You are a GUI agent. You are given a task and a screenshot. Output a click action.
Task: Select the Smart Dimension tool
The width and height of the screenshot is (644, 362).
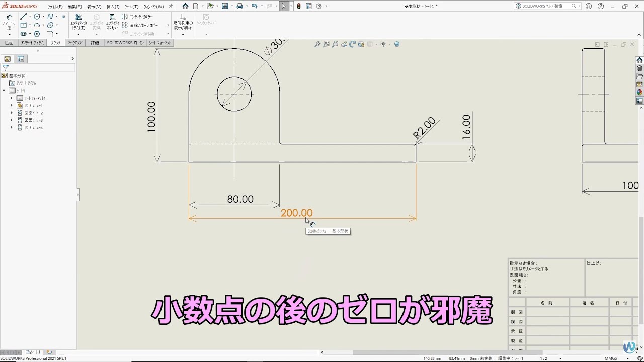click(x=9, y=22)
